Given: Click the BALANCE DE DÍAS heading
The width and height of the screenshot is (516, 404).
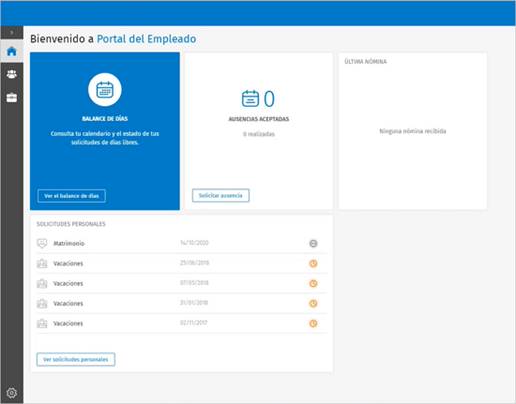Looking at the screenshot, I should point(105,119).
